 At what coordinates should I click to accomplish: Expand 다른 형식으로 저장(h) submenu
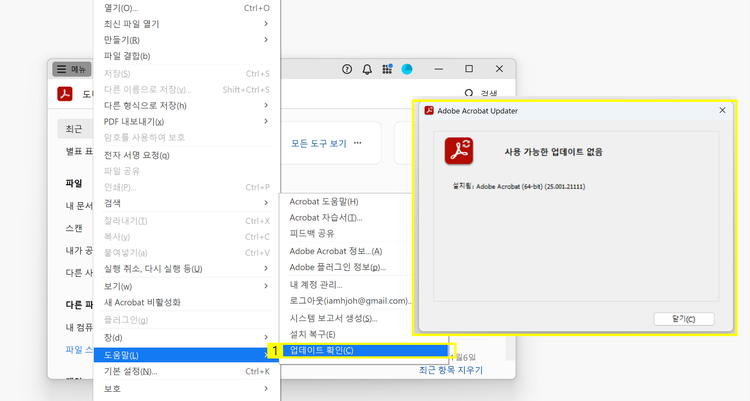[x=187, y=105]
